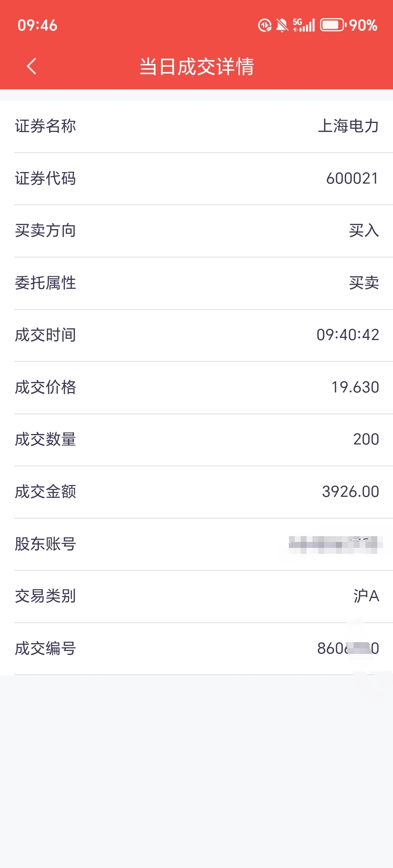Tap the data saver status icon

click(265, 25)
